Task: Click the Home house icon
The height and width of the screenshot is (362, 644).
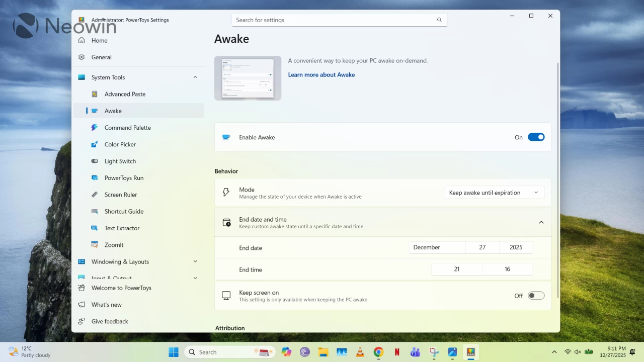Action: pos(82,40)
